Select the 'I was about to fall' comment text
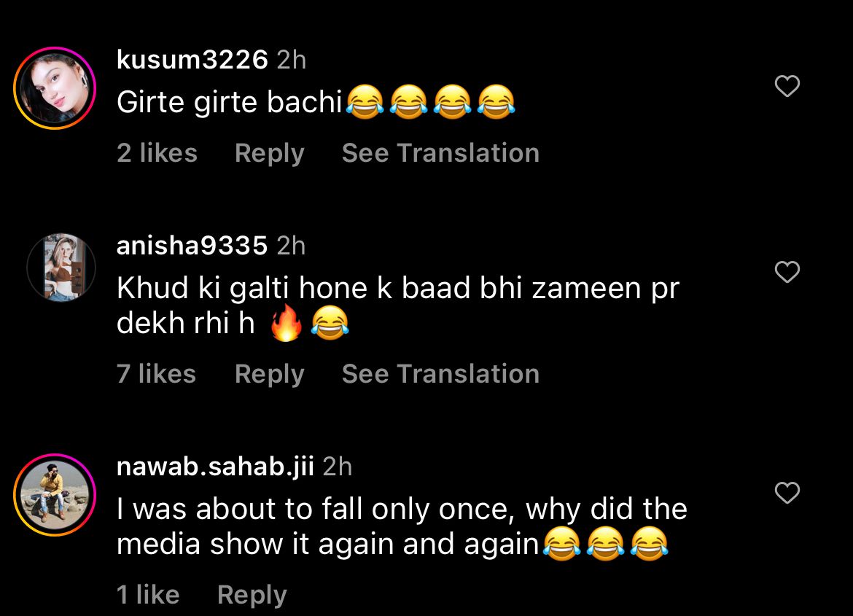This screenshot has height=616, width=853. point(402,526)
